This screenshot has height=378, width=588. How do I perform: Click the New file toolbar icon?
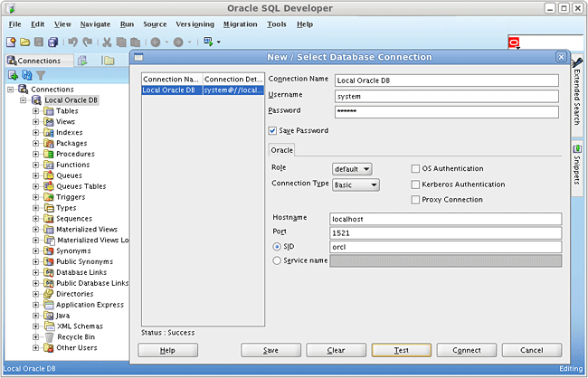11,42
